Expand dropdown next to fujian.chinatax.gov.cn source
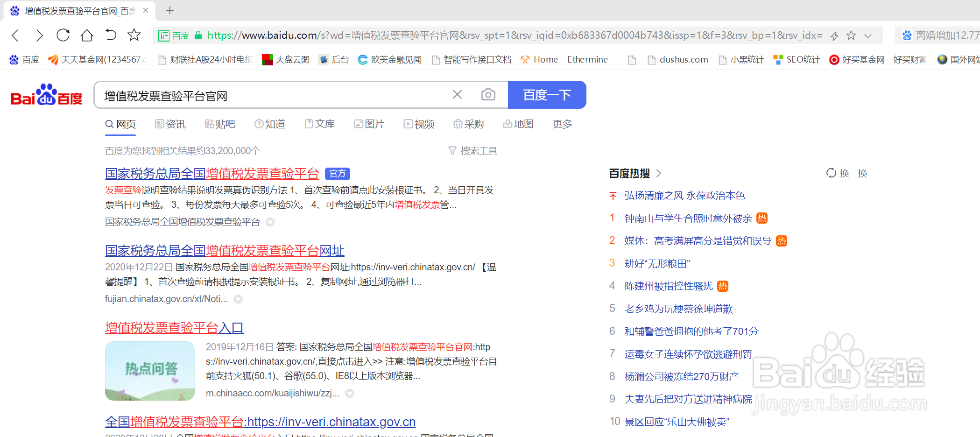The height and width of the screenshot is (437, 980). coord(238,299)
